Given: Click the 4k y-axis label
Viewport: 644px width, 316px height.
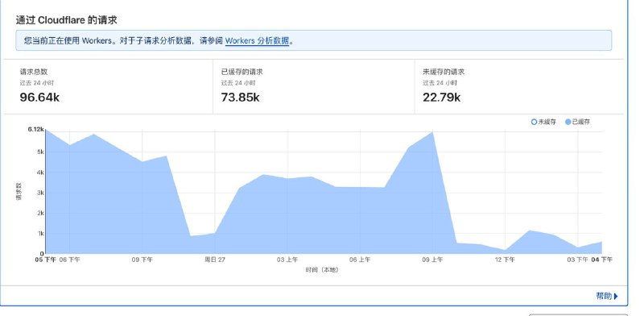Looking at the screenshot, I should (x=40, y=172).
